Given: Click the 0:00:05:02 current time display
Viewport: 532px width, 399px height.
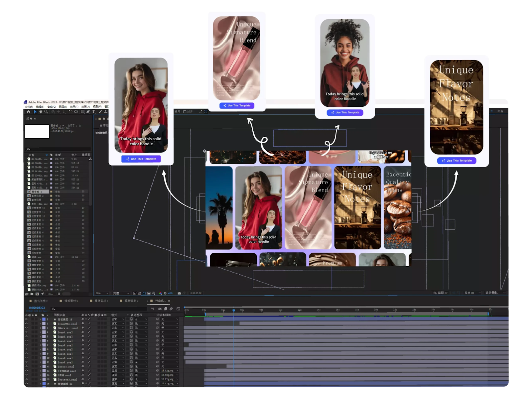Looking at the screenshot, I should point(37,308).
